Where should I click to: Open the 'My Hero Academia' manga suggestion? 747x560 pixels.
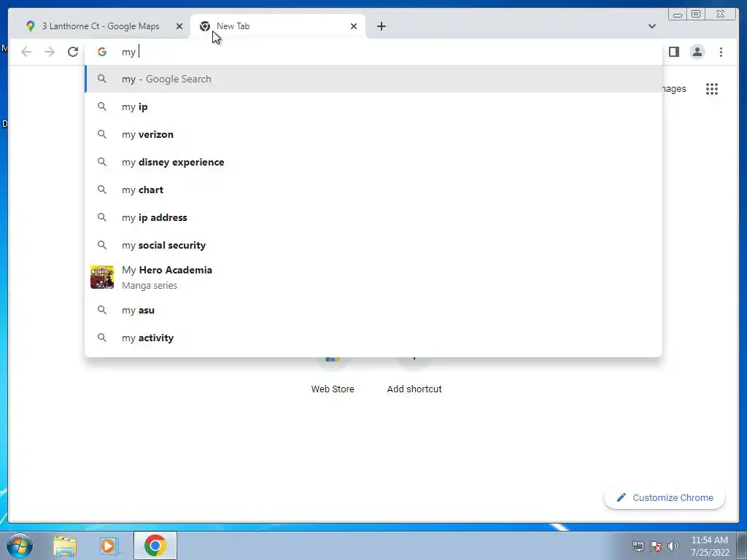(373, 277)
